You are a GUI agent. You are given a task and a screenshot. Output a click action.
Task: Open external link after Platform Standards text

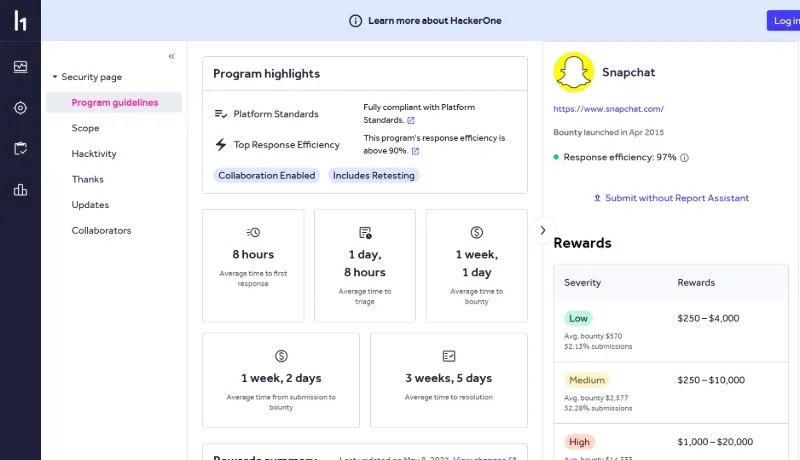pyautogui.click(x=411, y=120)
